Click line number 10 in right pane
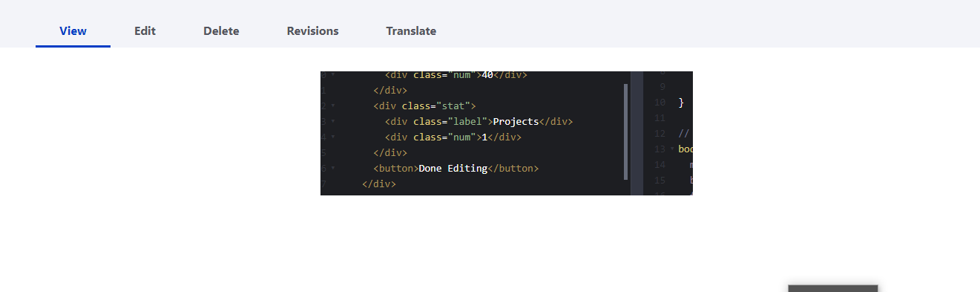 click(x=660, y=103)
